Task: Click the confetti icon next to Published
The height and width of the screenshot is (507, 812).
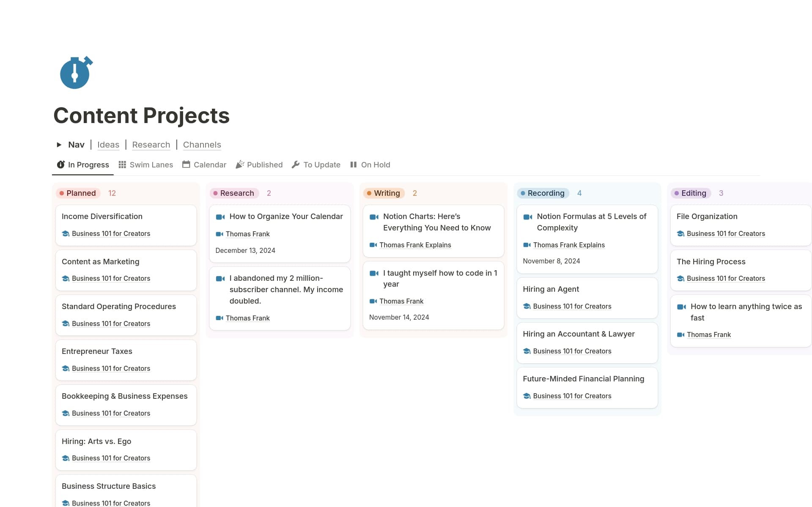Action: tap(240, 164)
